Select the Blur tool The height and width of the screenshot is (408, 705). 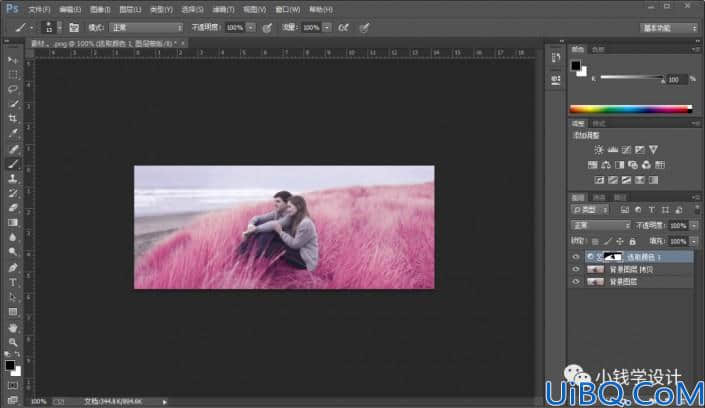click(x=13, y=238)
